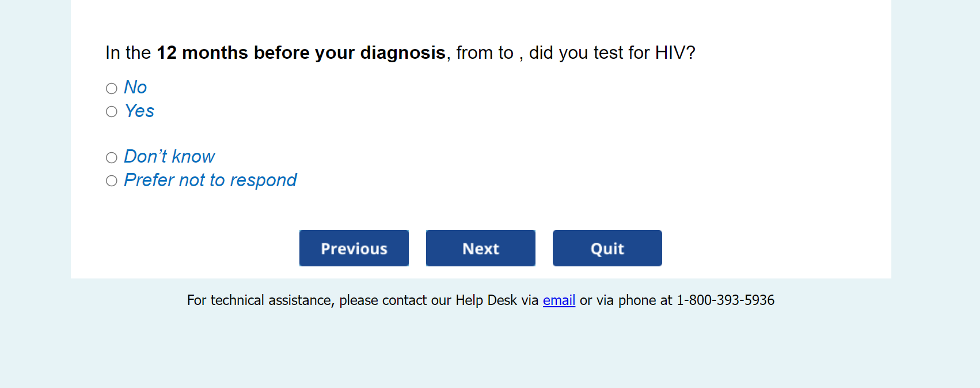
Task: Click the "from to" part of the question
Action: click(485, 53)
